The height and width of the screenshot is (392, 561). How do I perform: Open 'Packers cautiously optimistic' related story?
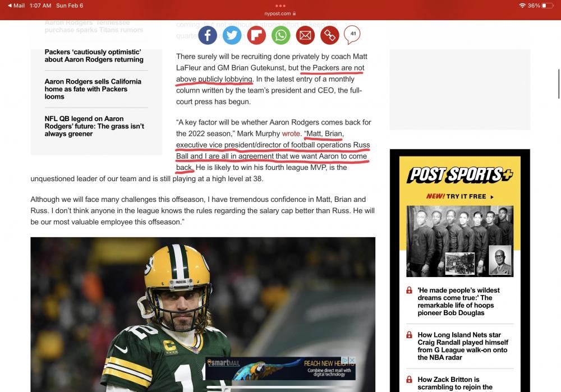(x=94, y=56)
